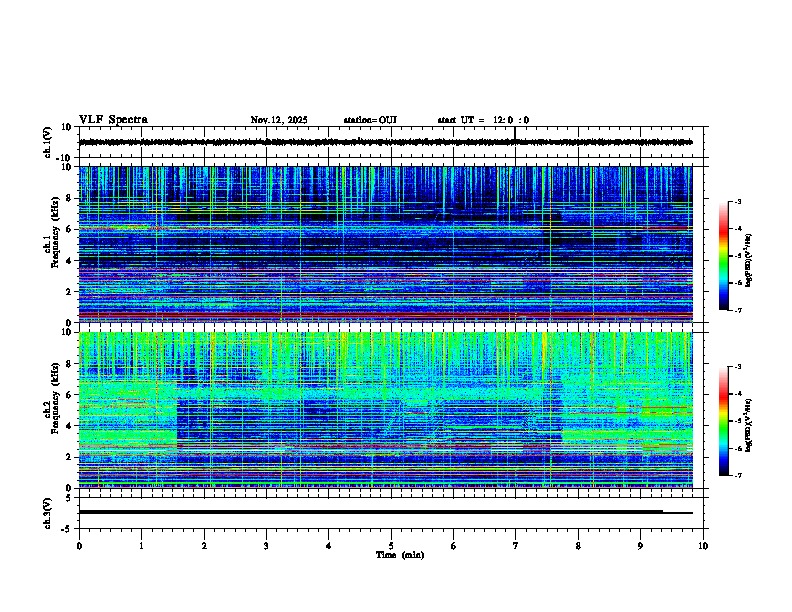Click ch.2 spectrogram "4" kHz tick label
Screen dimensions: 792x612
(x=70, y=426)
